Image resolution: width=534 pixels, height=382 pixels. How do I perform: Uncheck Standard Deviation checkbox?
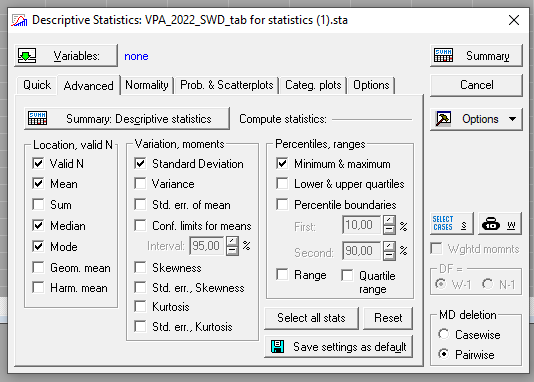point(140,163)
